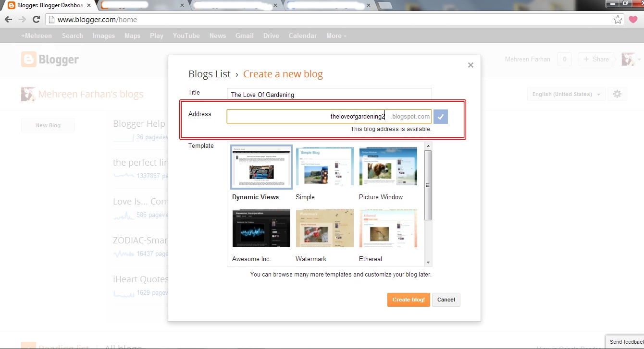Viewport: 644px width, 349px height.
Task: Select the Simple template thumbnail
Action: pos(324,166)
